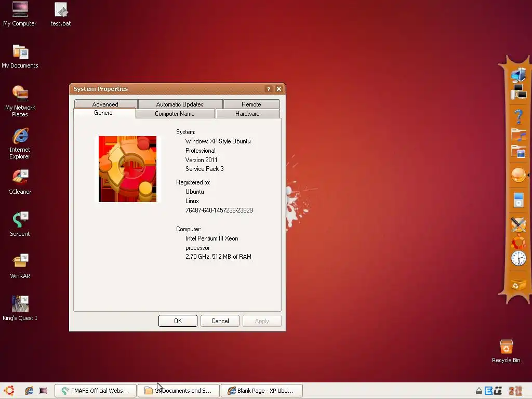Open the pictures folder icon in dock
This screenshot has width=532, height=399.
518,152
